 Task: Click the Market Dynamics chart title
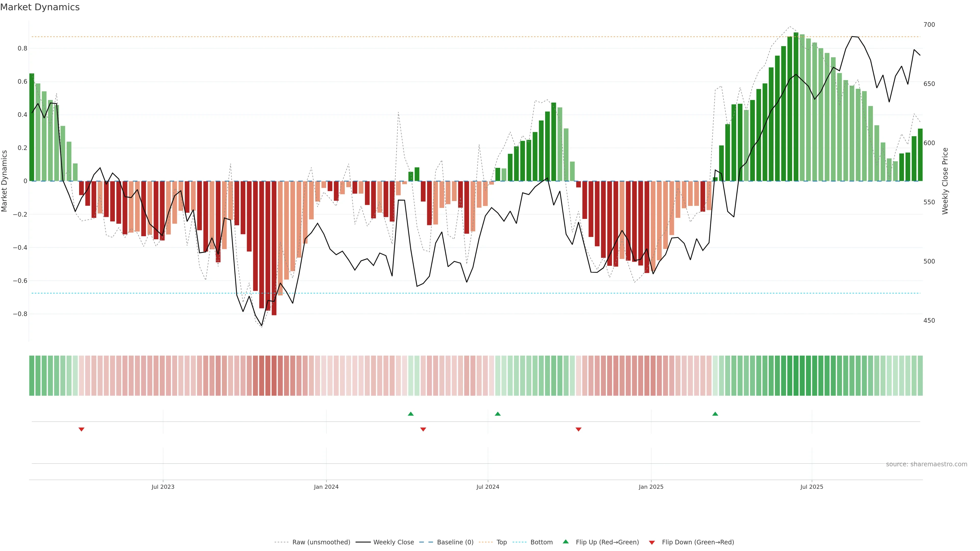tap(40, 7)
